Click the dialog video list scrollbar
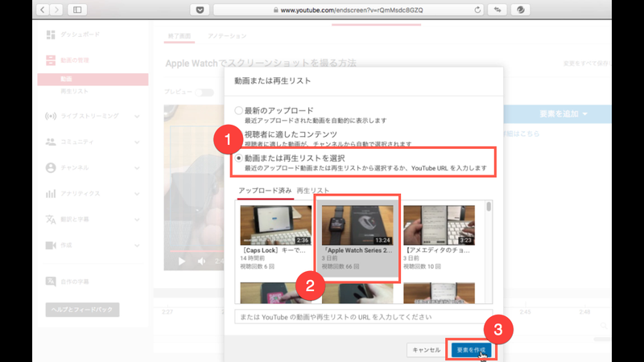Image resolution: width=644 pixels, height=362 pixels. point(489,206)
